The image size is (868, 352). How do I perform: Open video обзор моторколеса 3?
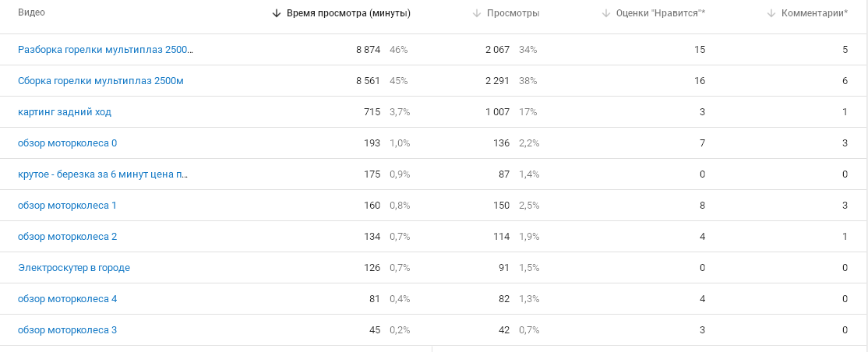pyautogui.click(x=68, y=330)
